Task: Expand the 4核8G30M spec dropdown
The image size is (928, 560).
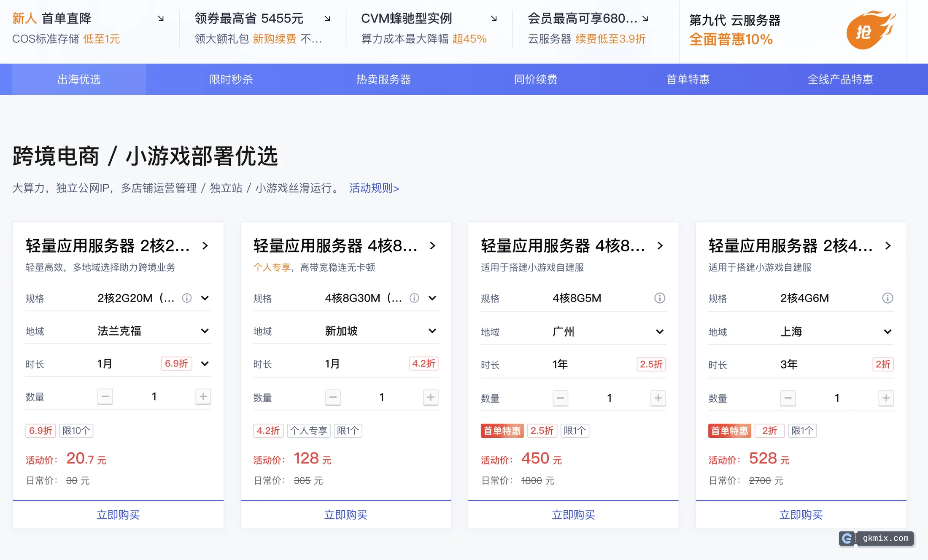Action: [x=432, y=298]
